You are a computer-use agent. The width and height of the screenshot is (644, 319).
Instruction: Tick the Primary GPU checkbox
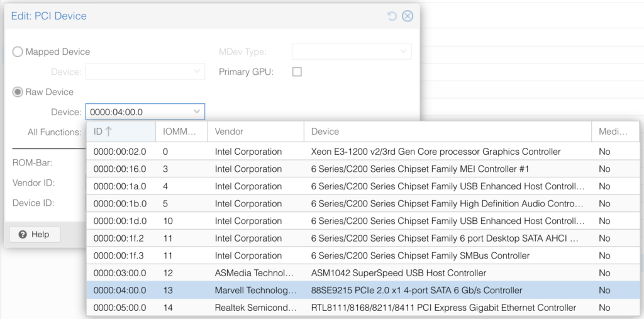pyautogui.click(x=297, y=72)
